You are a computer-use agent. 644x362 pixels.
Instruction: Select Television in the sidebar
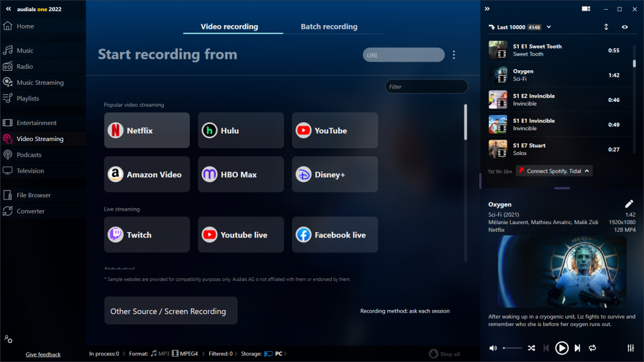pos(30,171)
